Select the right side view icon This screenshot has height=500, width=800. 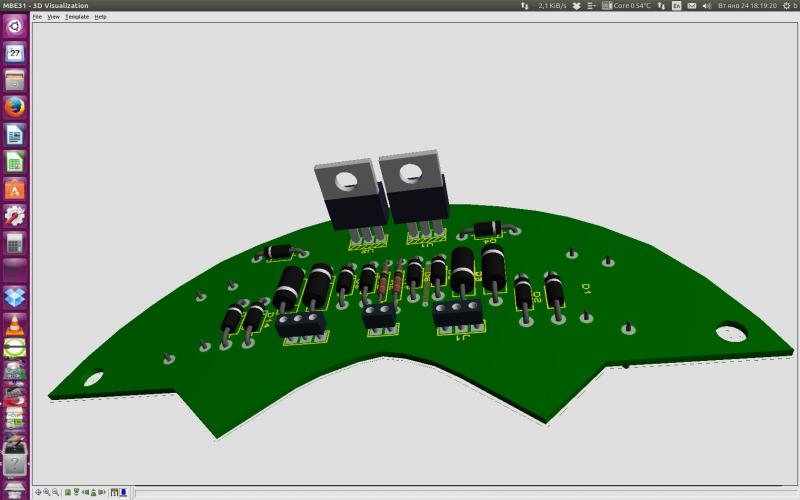point(102,492)
